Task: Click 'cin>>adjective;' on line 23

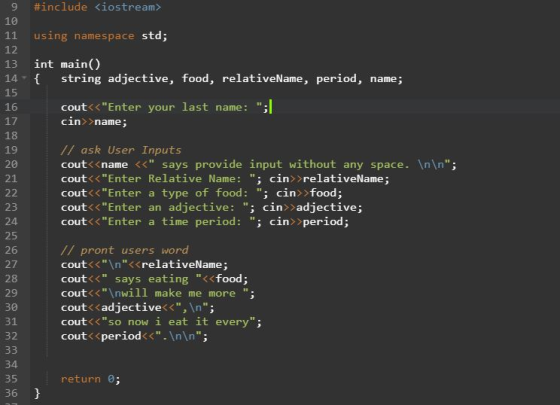Action: click(312, 207)
